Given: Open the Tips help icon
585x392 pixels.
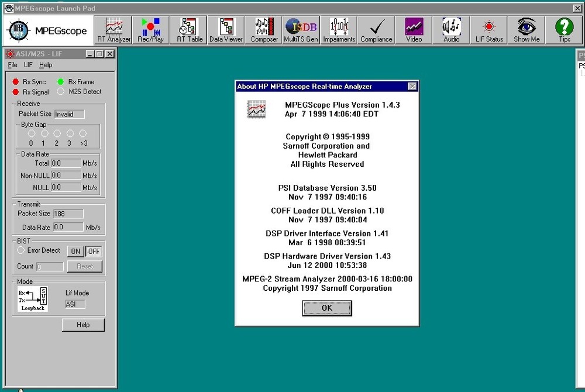Looking at the screenshot, I should click(x=564, y=29).
